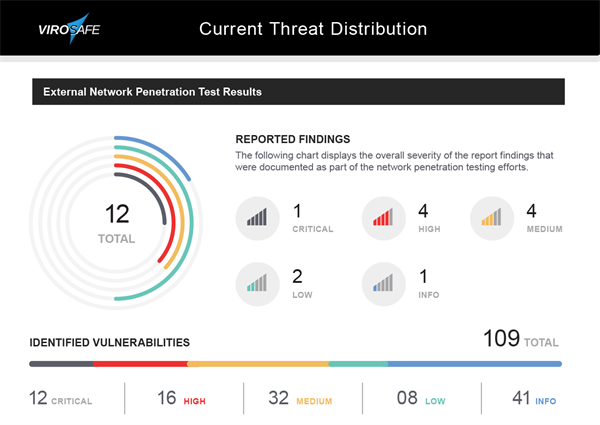Click the Low severity bar icon

coord(258,285)
